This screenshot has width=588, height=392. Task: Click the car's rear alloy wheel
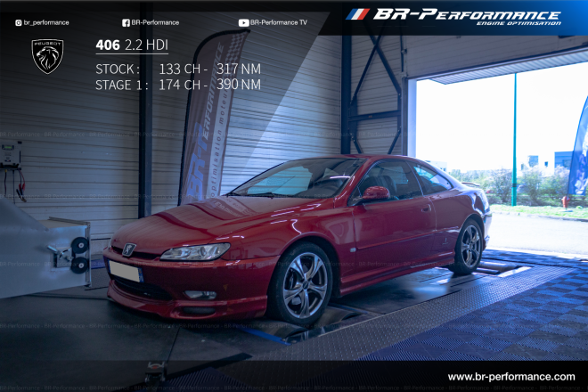(x=469, y=247)
